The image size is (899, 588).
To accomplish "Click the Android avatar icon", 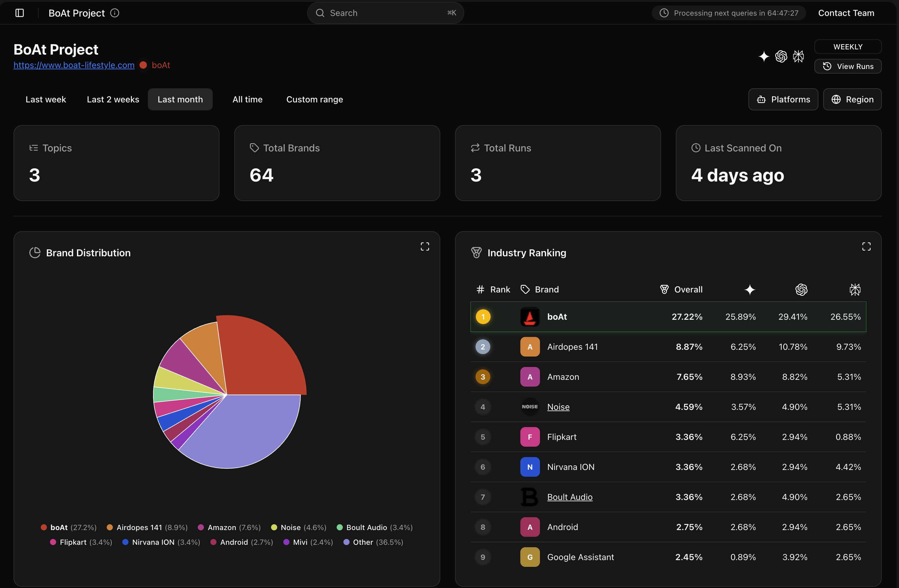I will pyautogui.click(x=530, y=527).
